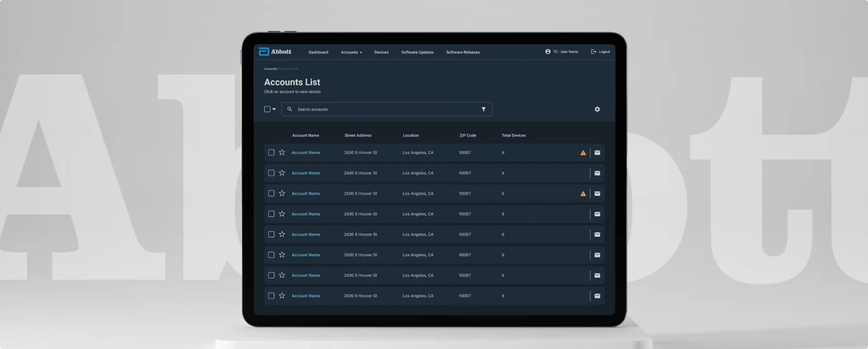Expand the Accounts menu dropdown arrow
This screenshot has height=349, width=868.
coord(360,52)
